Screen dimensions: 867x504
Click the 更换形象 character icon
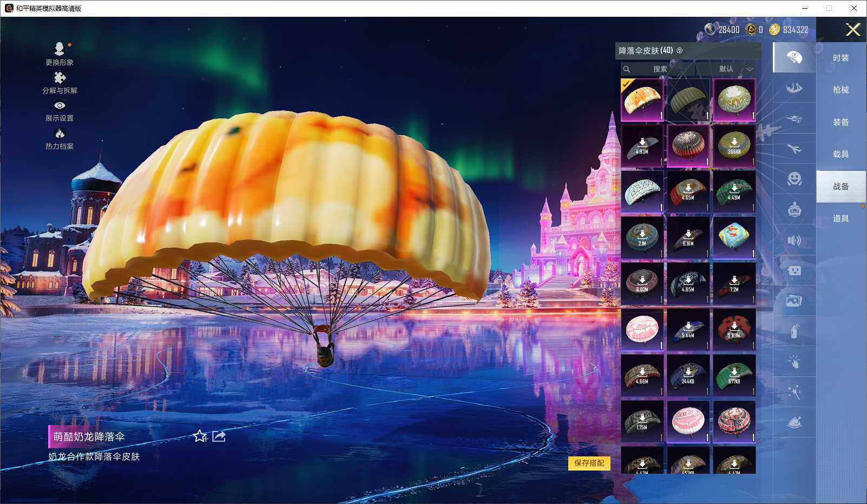(x=60, y=49)
